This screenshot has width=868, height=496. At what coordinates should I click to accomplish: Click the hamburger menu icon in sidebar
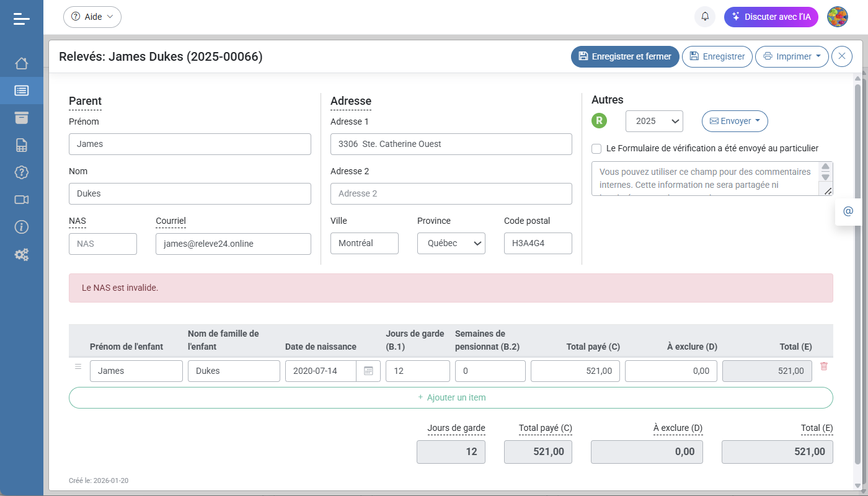coord(22,19)
